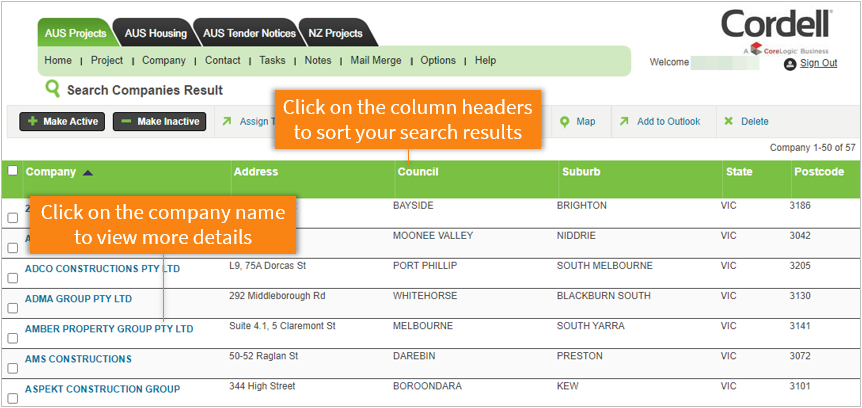Click the user profile icon by Sign Out

coord(791,64)
